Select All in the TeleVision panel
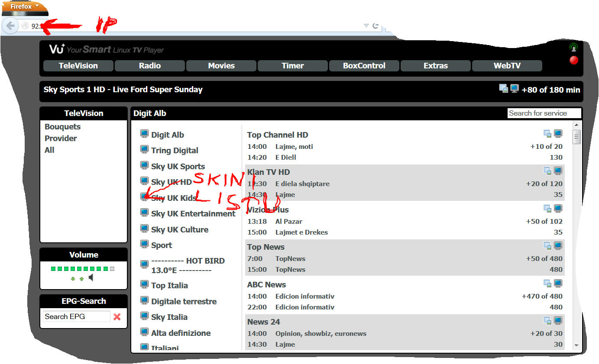Image resolution: width=599 pixels, height=364 pixels. (x=49, y=150)
